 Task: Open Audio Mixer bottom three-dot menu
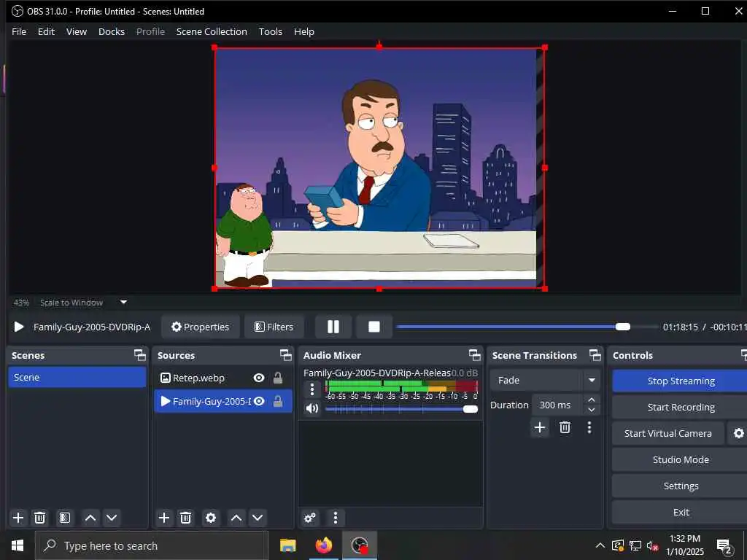(336, 518)
